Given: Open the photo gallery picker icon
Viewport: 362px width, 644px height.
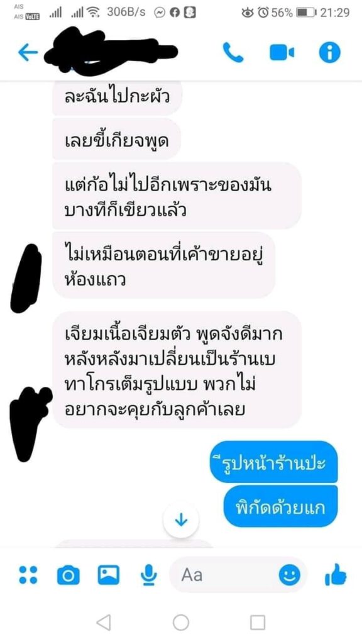Looking at the screenshot, I should coord(108,575).
